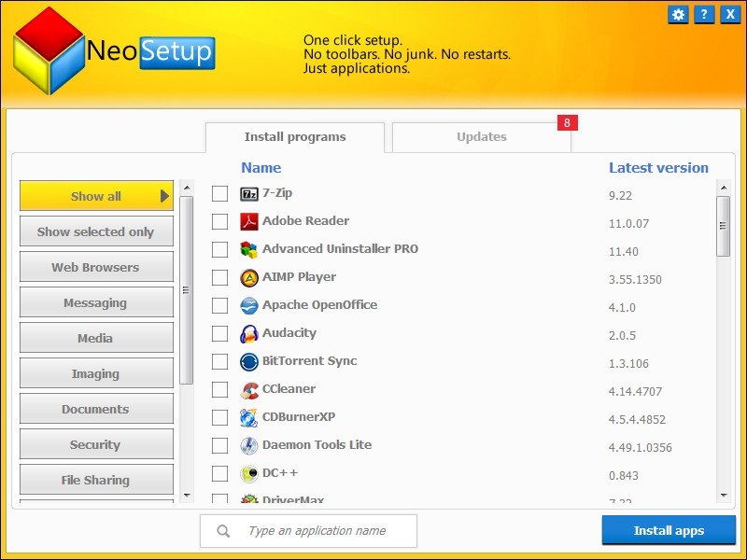Click the CCleaner icon
Image resolution: width=747 pixels, height=560 pixels.
pos(249,390)
